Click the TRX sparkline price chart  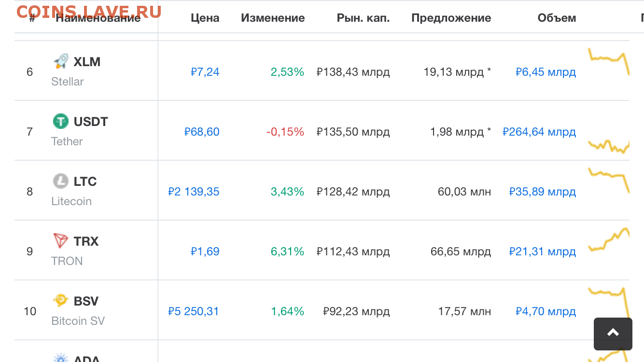point(609,239)
